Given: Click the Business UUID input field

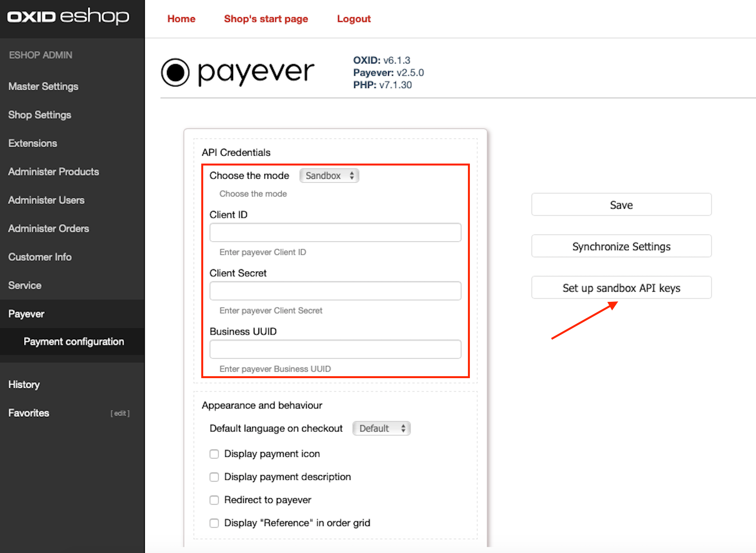Looking at the screenshot, I should 336,349.
